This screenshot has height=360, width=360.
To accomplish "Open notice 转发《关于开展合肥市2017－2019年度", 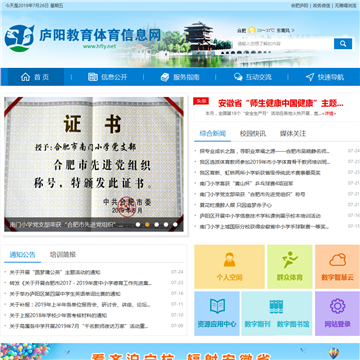I will pyautogui.click(x=81, y=283).
